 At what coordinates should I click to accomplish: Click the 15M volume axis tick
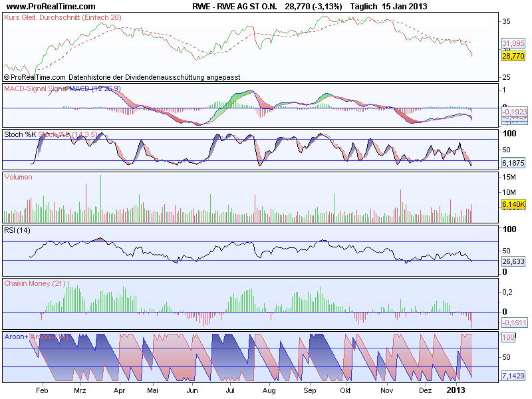[x=509, y=177]
